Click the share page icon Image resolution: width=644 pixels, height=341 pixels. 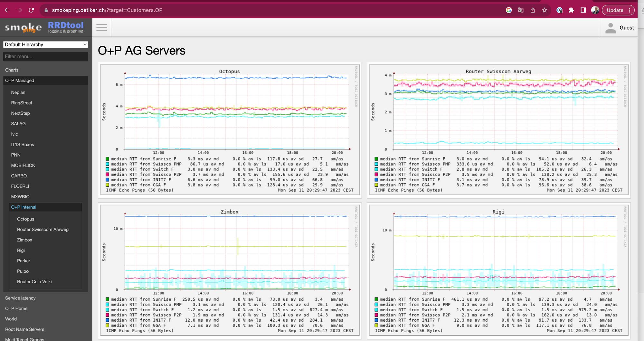533,10
